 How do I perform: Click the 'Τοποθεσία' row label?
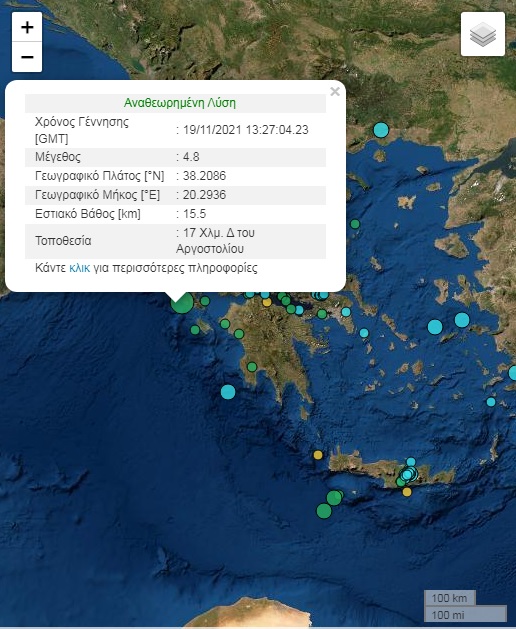coord(63,241)
